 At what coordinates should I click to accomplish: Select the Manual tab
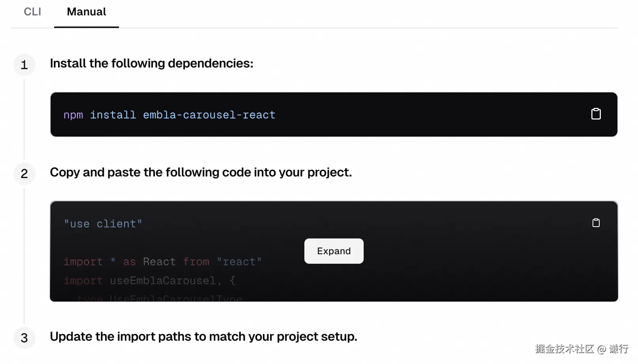86,12
